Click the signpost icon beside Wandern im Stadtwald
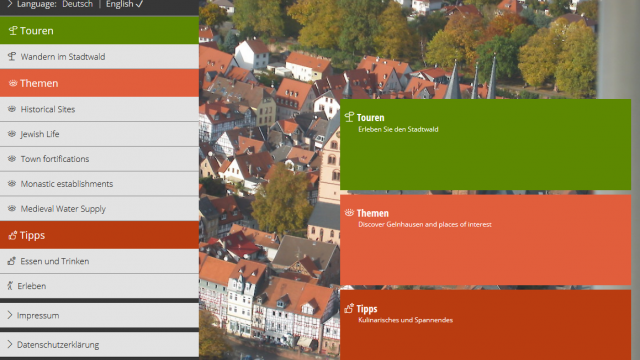 pos(12,56)
